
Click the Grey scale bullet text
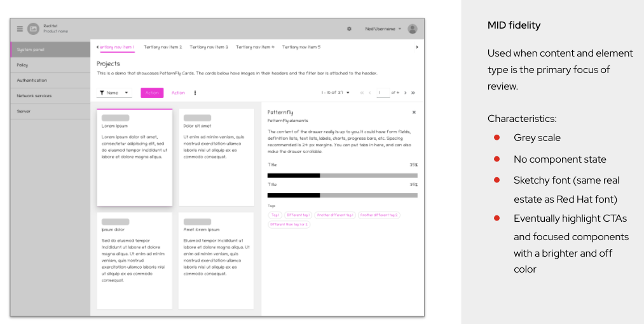537,138
